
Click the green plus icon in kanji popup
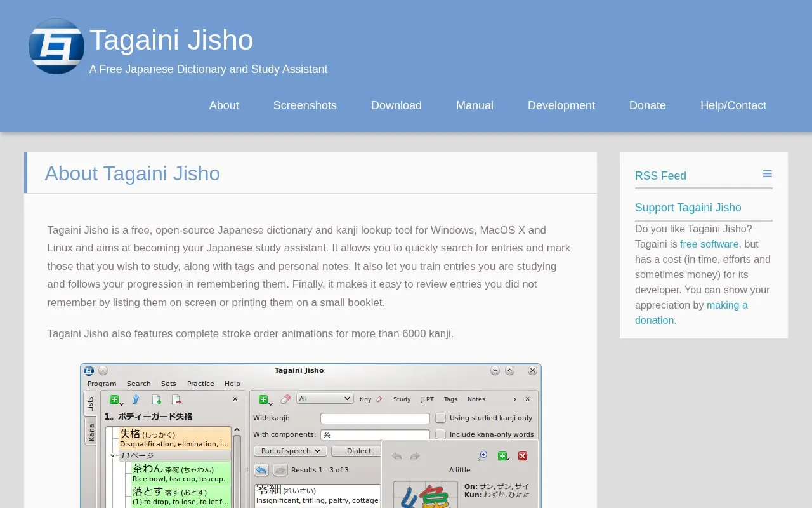click(503, 456)
